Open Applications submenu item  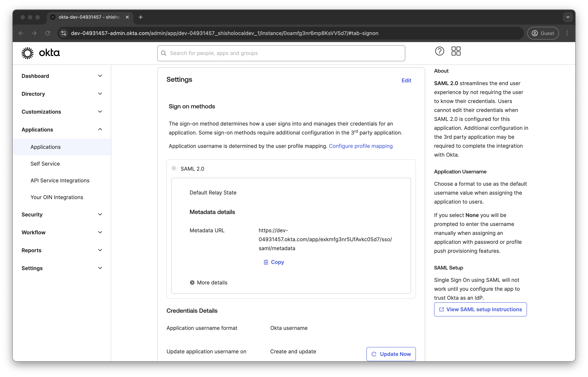pyautogui.click(x=62, y=147)
